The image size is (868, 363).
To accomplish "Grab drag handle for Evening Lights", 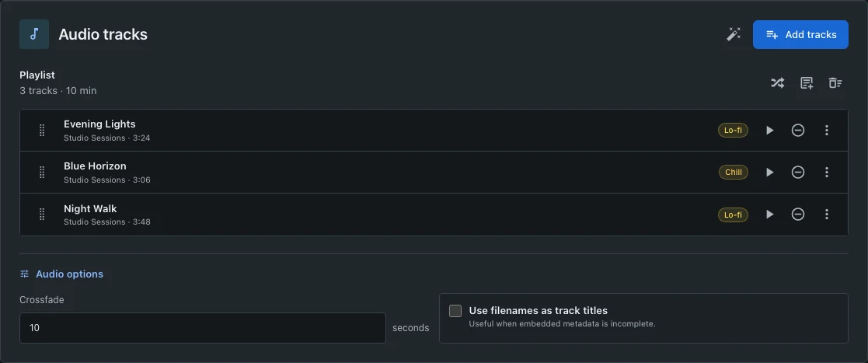I will click(41, 131).
